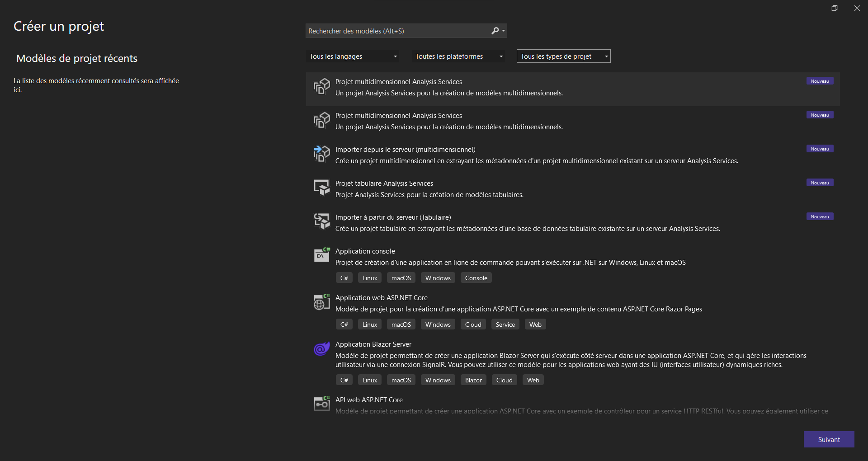Click the search magnifier icon
The width and height of the screenshot is (868, 461).
click(495, 31)
